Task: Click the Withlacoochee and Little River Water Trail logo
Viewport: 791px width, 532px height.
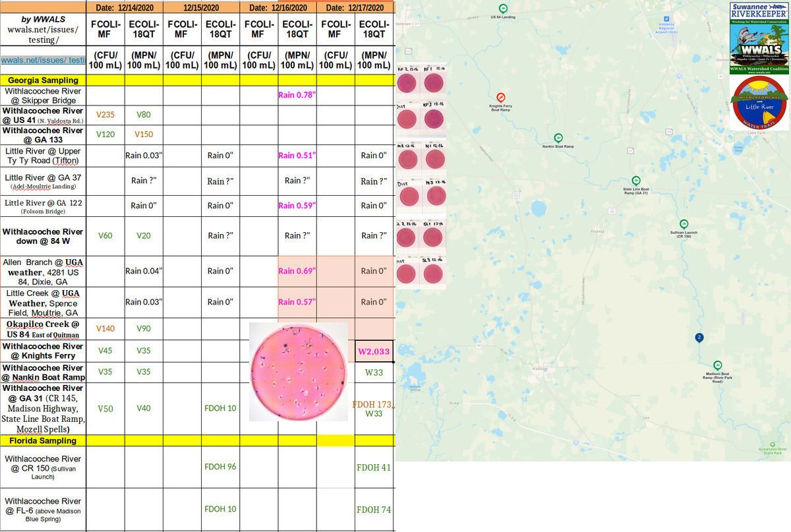Action: [760, 103]
